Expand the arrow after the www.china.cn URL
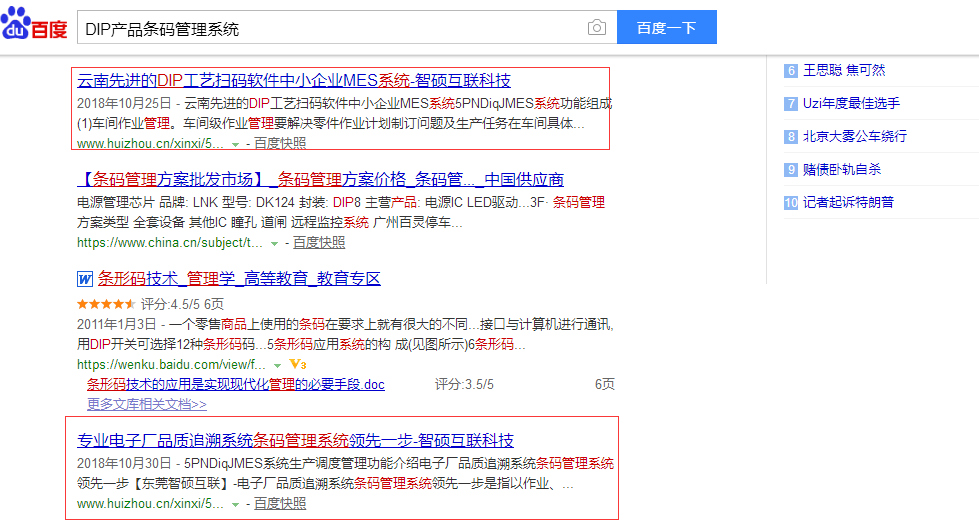979x529 pixels. coord(275,243)
